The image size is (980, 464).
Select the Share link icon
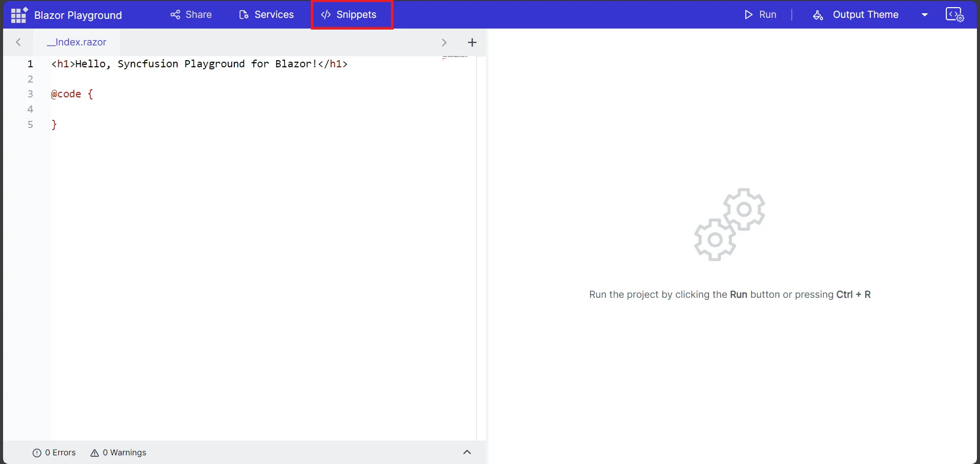(x=175, y=15)
